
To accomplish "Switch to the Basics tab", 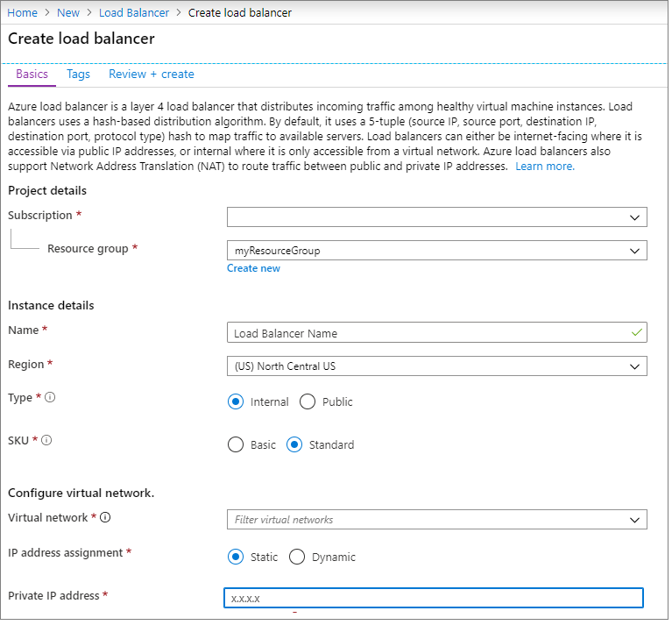I will coord(32,75).
